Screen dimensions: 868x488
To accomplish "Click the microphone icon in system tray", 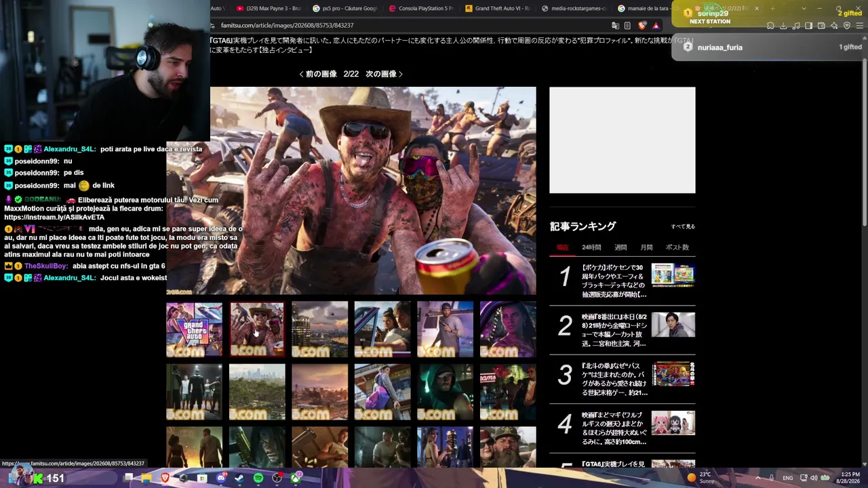I will pos(772,478).
